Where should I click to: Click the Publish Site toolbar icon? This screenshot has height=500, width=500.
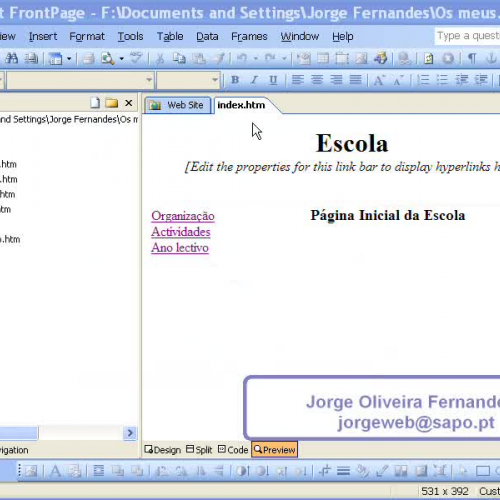click(x=32, y=59)
